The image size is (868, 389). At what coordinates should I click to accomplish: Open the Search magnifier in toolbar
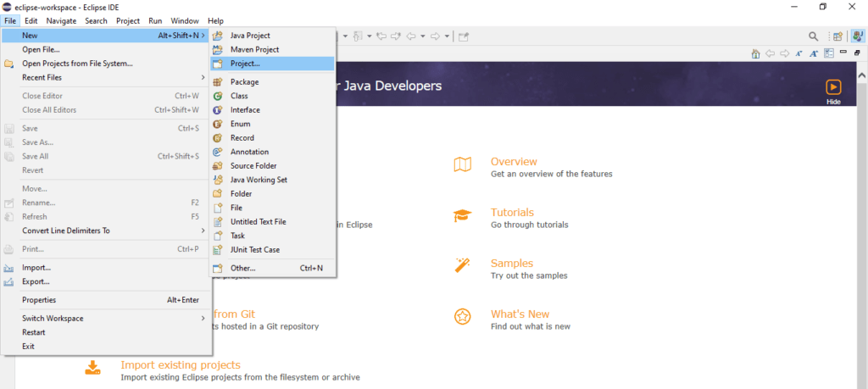coord(813,36)
